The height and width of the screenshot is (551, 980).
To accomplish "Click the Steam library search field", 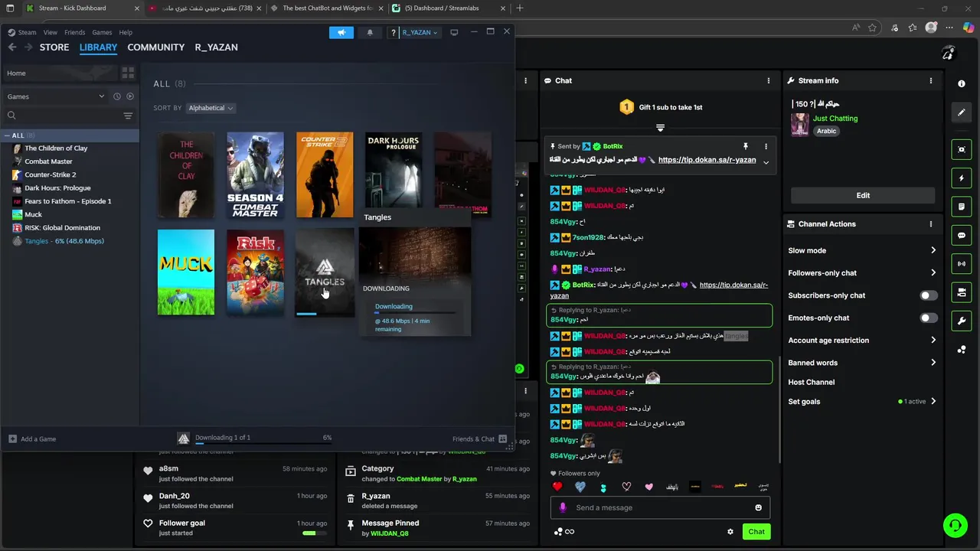I will point(63,116).
